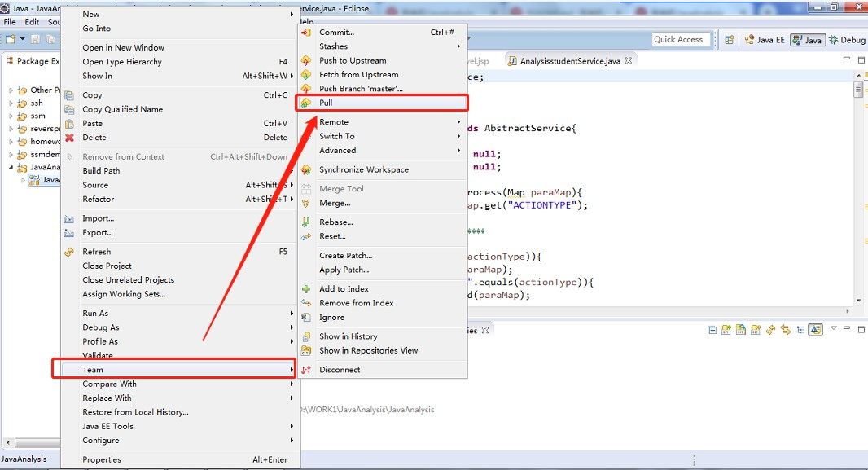Click the Refresh icon in context menu
This screenshot has height=470, width=868.
(69, 252)
